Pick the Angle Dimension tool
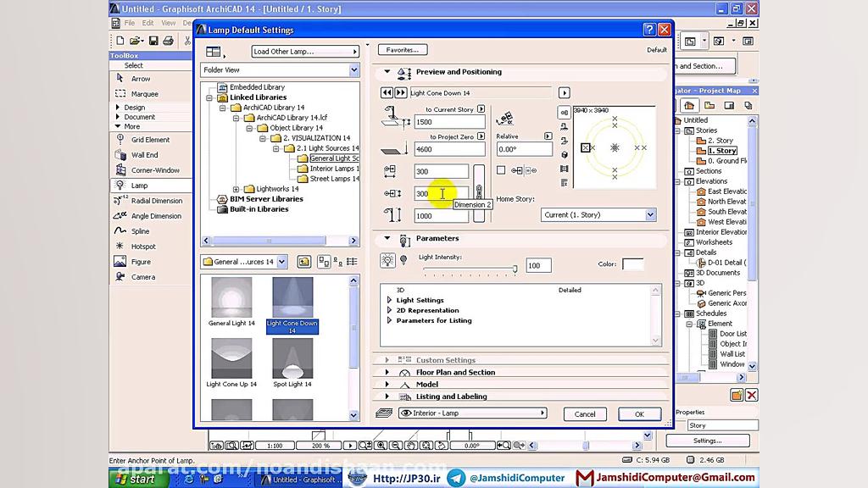The width and height of the screenshot is (868, 488). tap(156, 216)
